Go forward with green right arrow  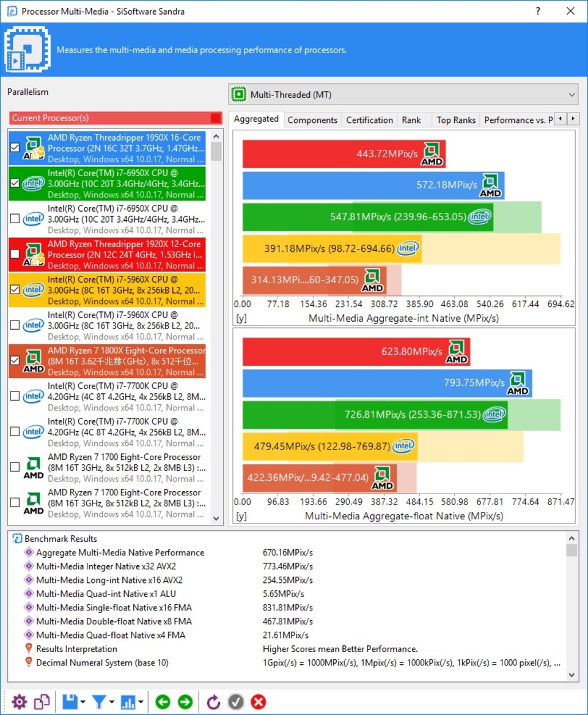[185, 702]
